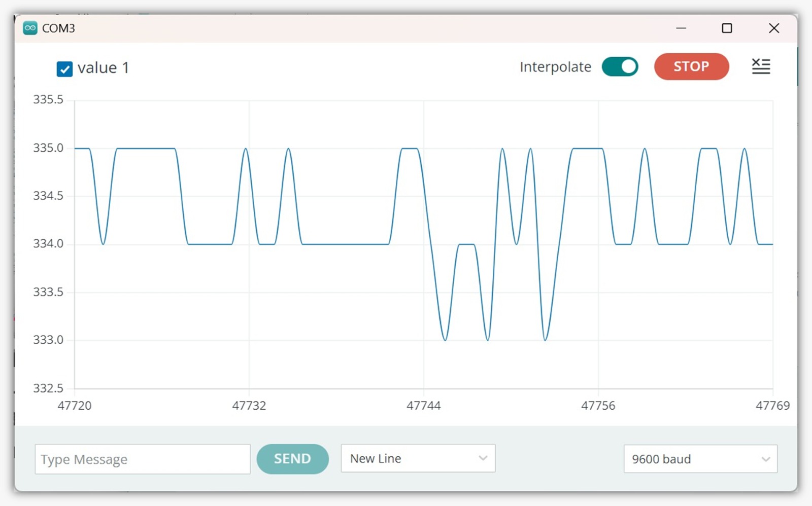This screenshot has height=506, width=812.
Task: Maximize the COM3 plotter window
Action: click(727, 28)
